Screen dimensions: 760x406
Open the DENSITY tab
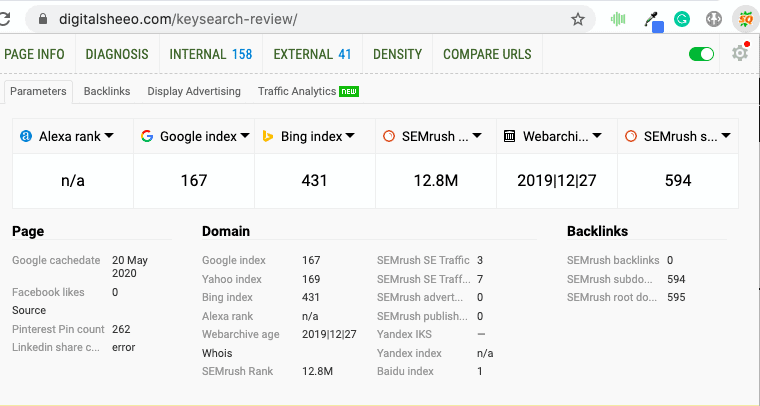coord(397,54)
